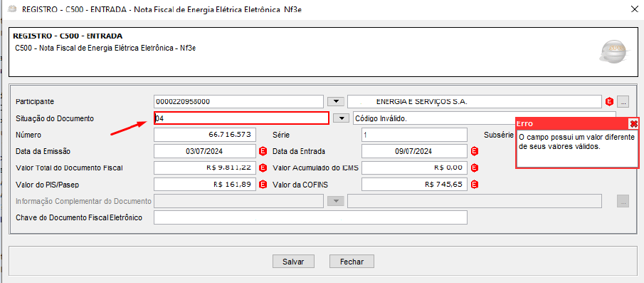Focus the Valor Total do Documento Fiscal field
The height and width of the screenshot is (283, 644).
click(x=205, y=168)
